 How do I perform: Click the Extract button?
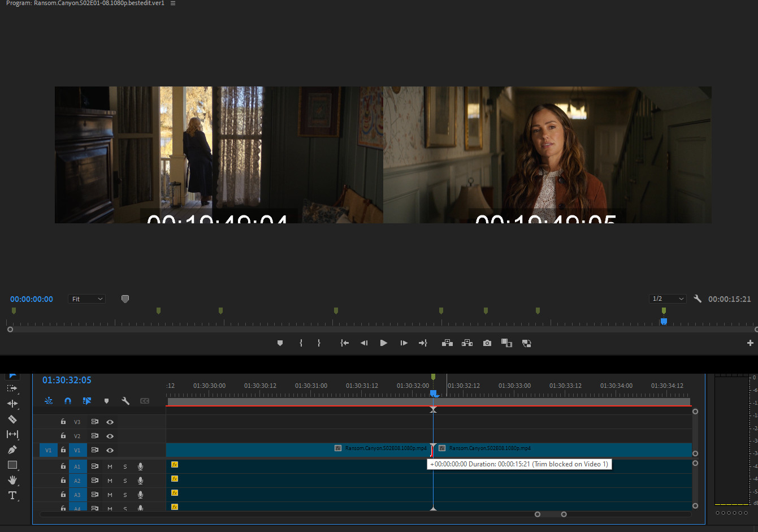467,343
